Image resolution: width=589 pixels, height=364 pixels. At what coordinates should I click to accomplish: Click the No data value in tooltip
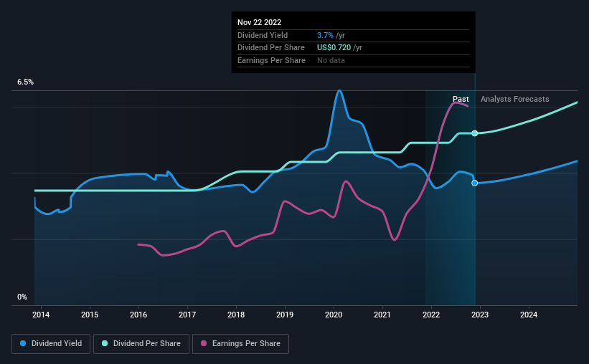tap(331, 60)
